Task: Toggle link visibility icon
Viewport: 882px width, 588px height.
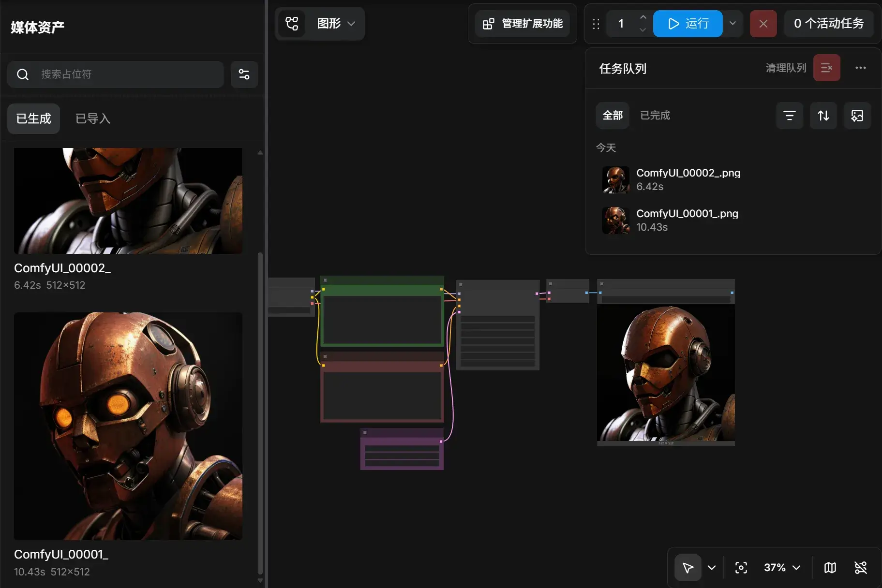Action: [860, 567]
